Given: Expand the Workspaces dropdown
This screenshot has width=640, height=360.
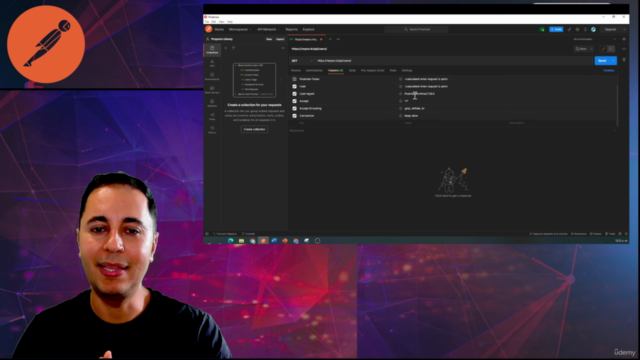Looking at the screenshot, I should (239, 29).
